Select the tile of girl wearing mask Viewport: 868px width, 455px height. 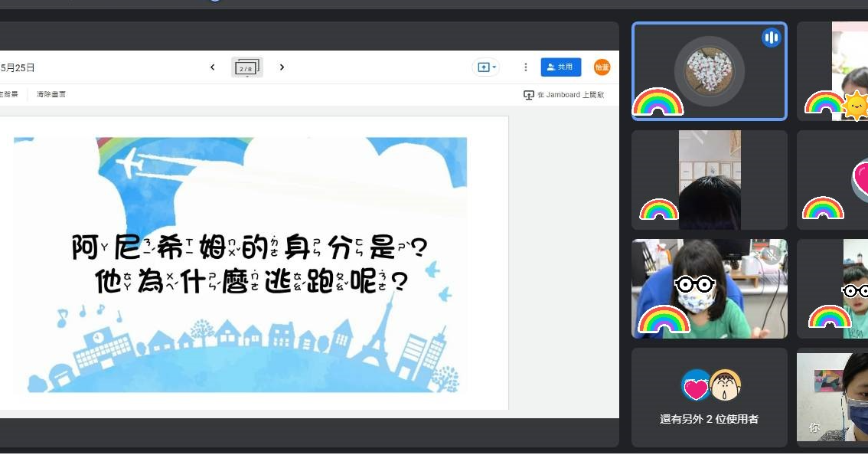(x=709, y=289)
